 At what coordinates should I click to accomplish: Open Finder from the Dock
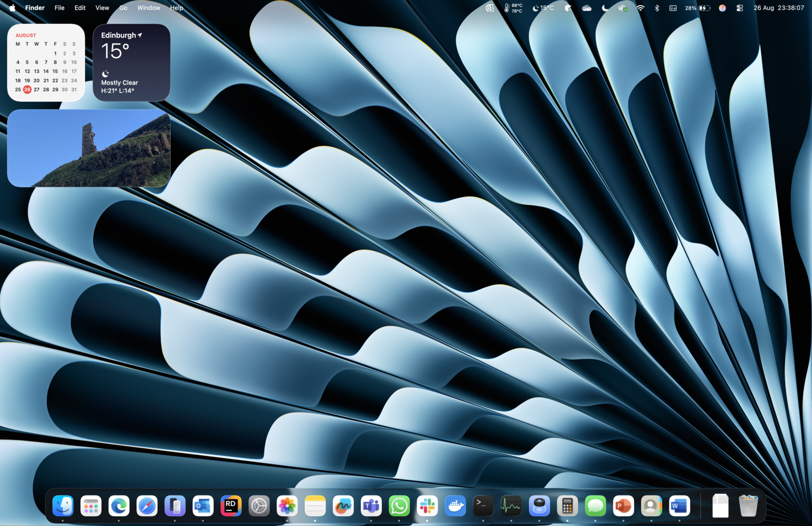[63, 506]
